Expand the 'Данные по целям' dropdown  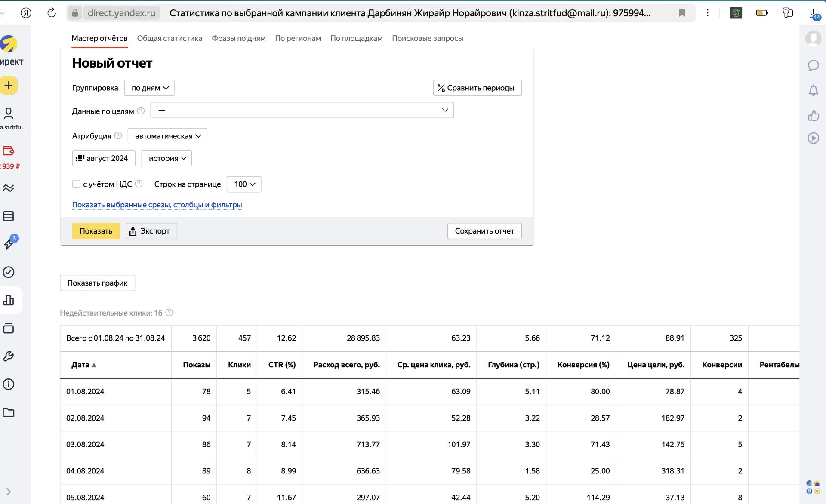302,110
